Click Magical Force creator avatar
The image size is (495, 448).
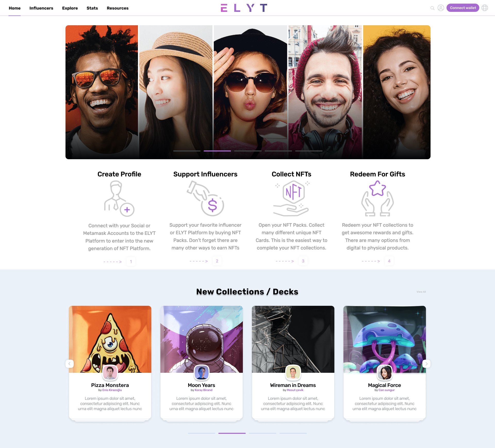point(384,373)
